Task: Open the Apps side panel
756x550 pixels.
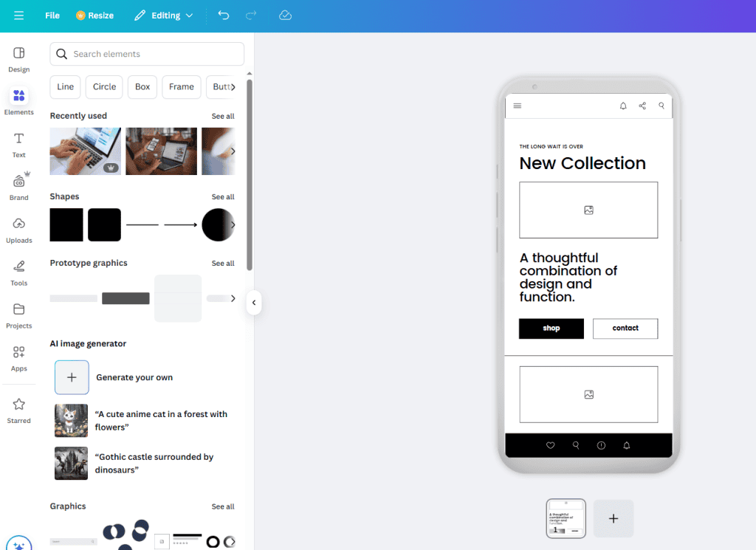Action: [x=18, y=359]
